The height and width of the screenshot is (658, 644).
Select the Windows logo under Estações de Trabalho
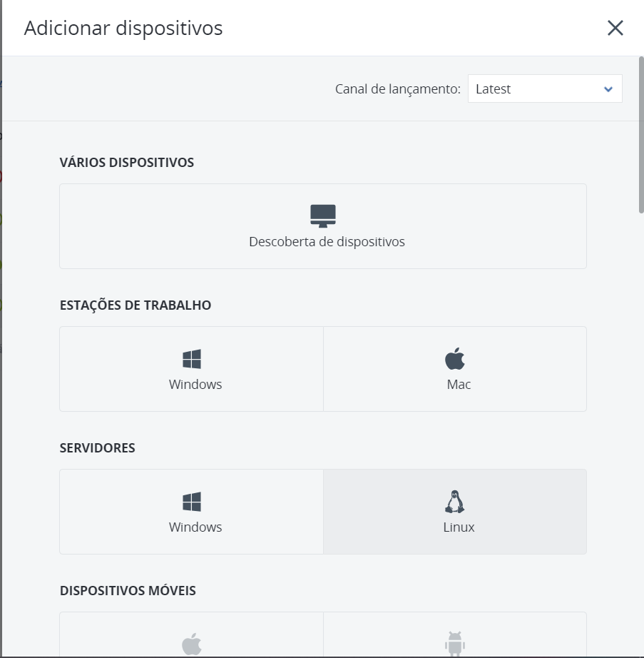point(192,359)
